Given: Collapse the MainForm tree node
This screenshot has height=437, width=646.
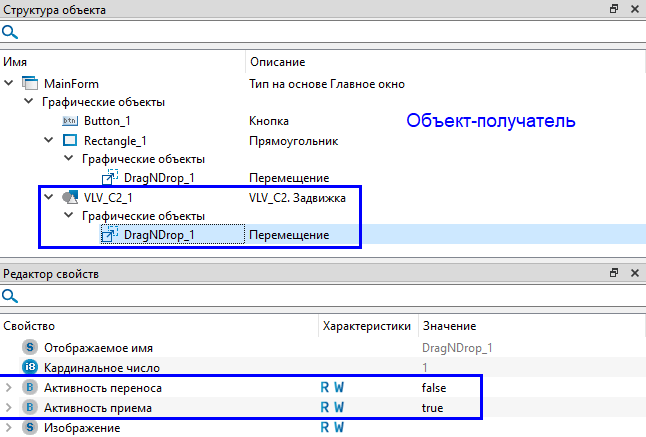Looking at the screenshot, I should click(10, 83).
